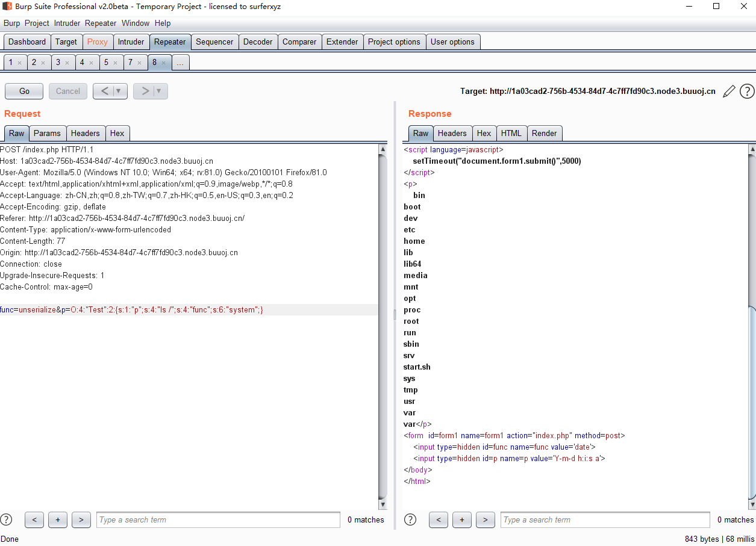Open forward history dropdown arrow
This screenshot has width=756, height=546.
pyautogui.click(x=160, y=91)
